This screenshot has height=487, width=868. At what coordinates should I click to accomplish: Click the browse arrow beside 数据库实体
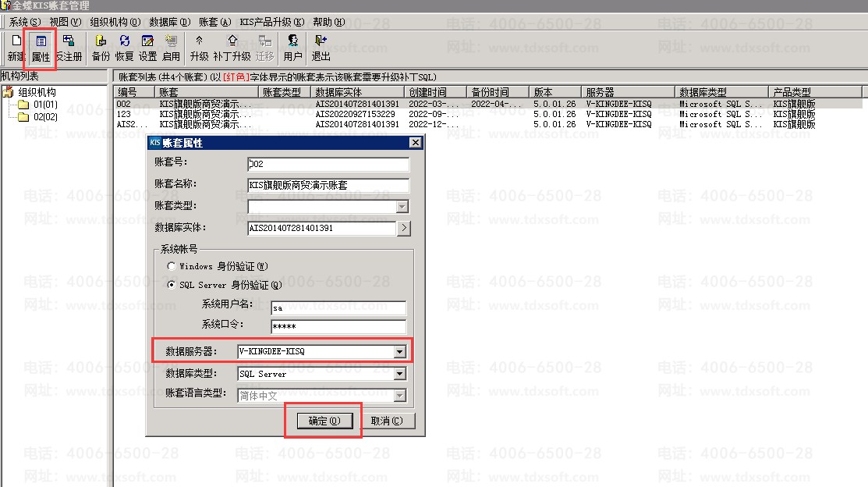[x=403, y=228]
